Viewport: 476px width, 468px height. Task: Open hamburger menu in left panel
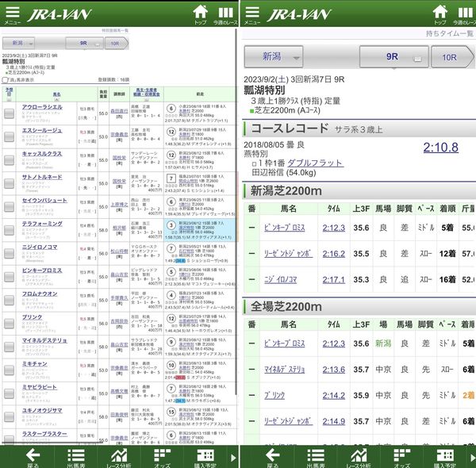13,14
